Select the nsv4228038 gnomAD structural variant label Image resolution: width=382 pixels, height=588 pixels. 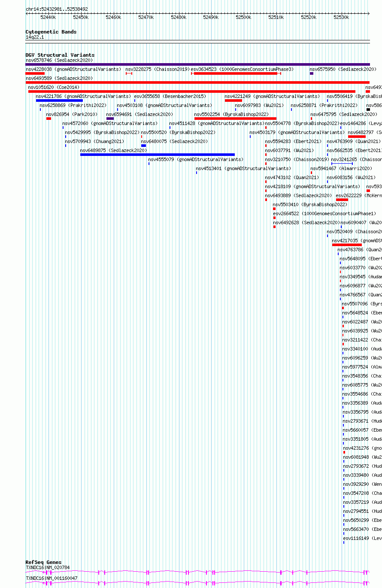[x=73, y=69]
